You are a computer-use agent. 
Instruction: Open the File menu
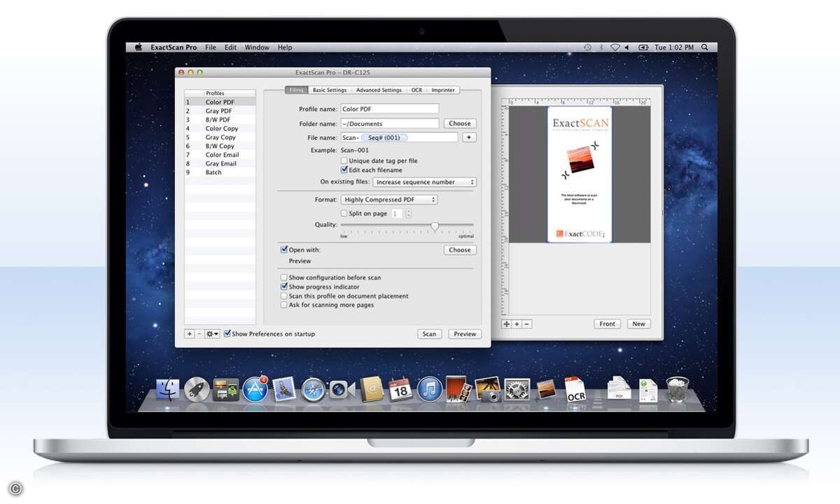click(211, 48)
